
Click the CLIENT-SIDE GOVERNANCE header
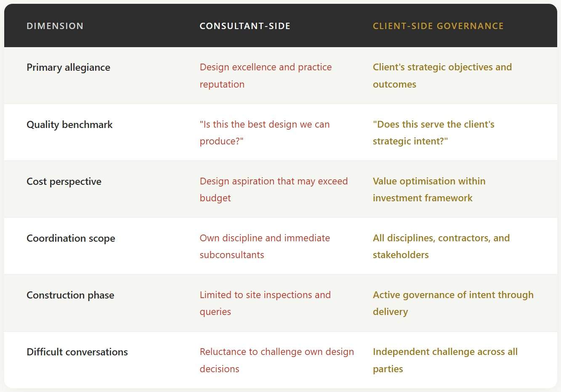(438, 26)
